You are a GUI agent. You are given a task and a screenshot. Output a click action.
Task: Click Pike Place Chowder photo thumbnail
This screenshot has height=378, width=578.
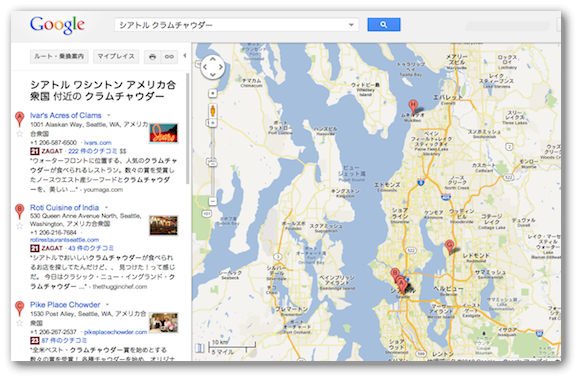click(x=164, y=323)
